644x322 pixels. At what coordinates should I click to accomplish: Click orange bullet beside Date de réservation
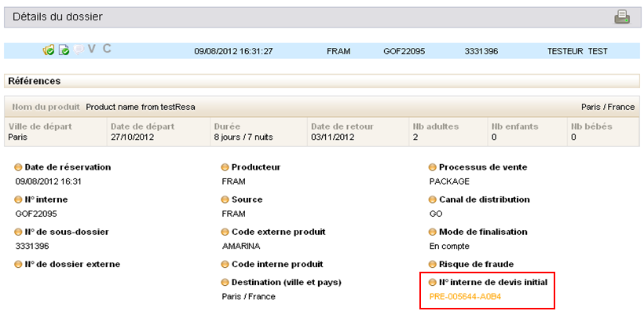tap(19, 167)
